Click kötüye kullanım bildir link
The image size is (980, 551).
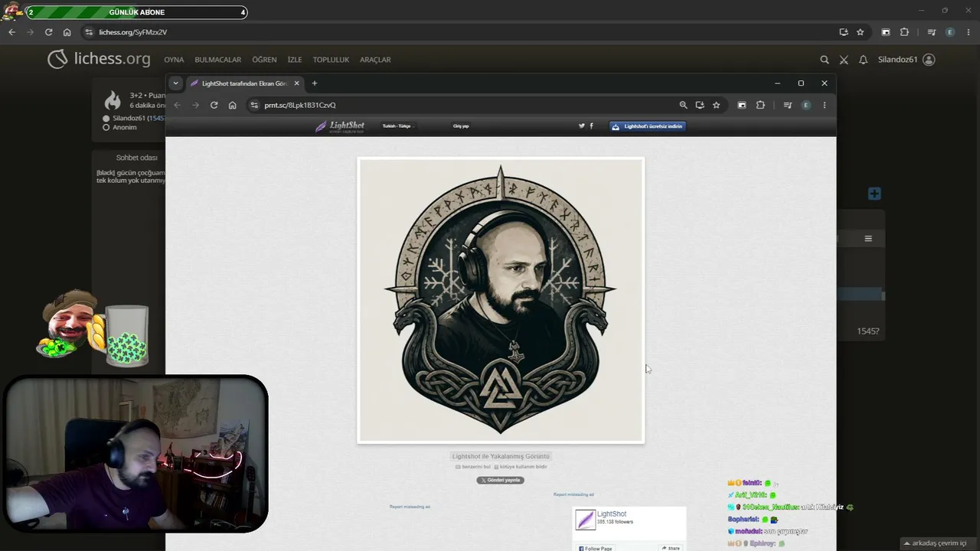pos(521,467)
